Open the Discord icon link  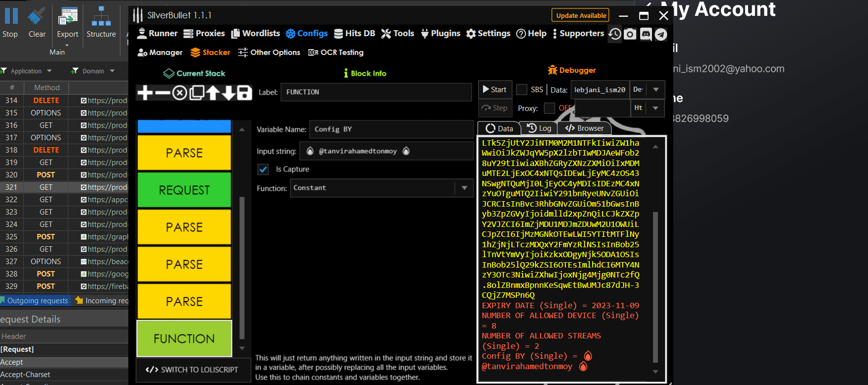(x=646, y=34)
